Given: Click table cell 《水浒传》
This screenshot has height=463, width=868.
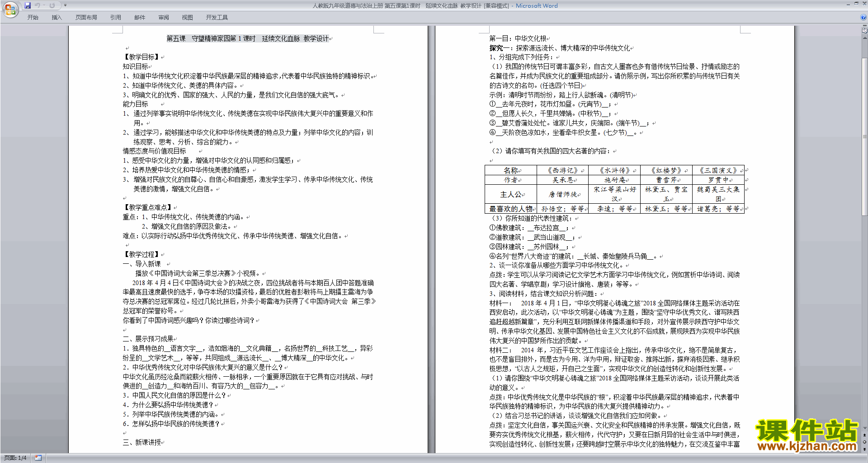Looking at the screenshot, I should tap(615, 171).
